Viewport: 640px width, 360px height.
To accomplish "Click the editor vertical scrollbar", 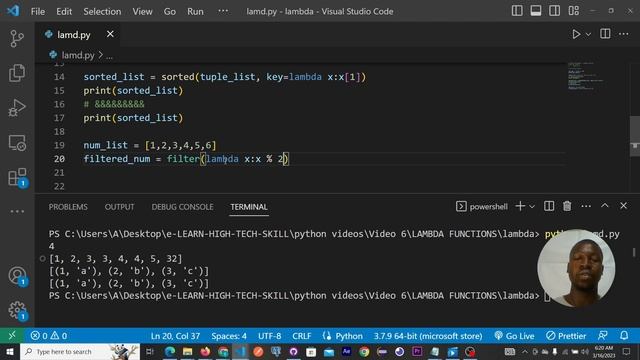I will pyautogui.click(x=635, y=136).
